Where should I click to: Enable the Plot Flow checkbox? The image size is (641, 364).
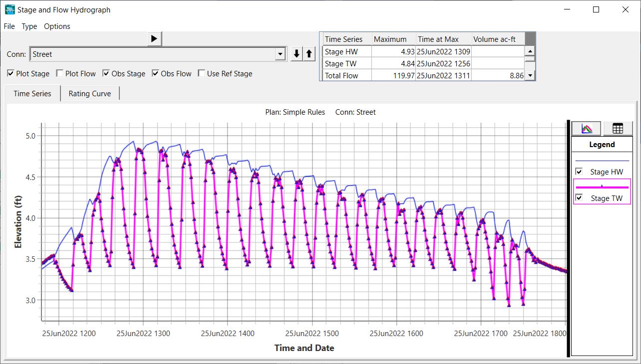[60, 74]
